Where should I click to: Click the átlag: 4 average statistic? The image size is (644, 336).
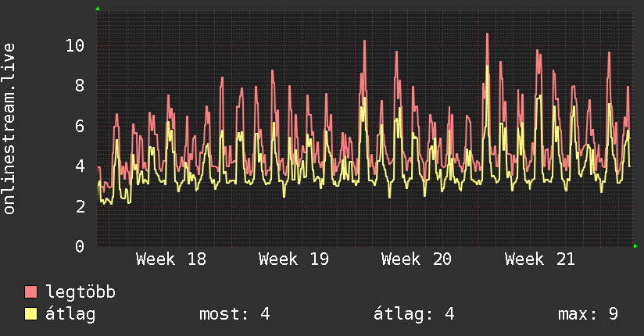[x=414, y=314]
